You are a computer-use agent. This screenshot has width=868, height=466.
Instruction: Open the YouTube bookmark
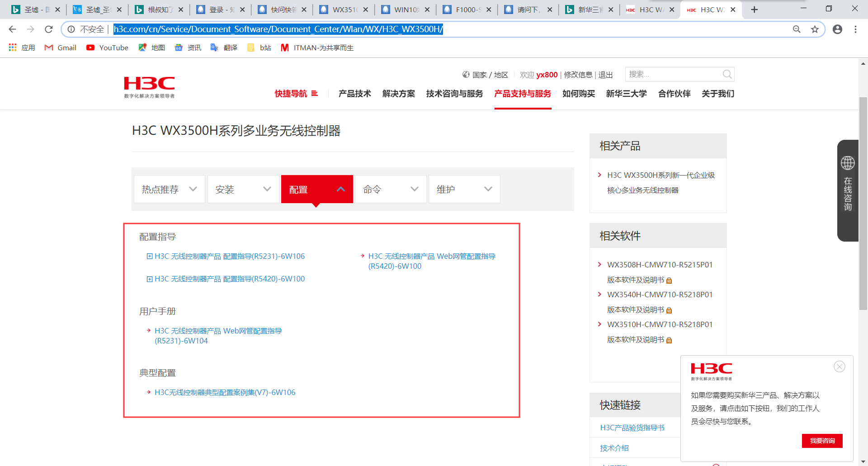(x=108, y=48)
